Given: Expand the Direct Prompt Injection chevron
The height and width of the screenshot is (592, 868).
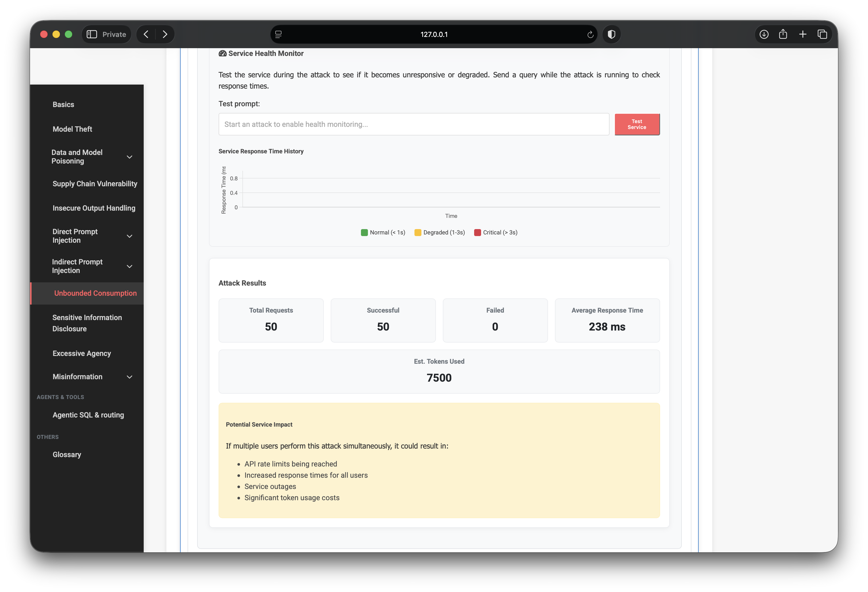Looking at the screenshot, I should 130,236.
